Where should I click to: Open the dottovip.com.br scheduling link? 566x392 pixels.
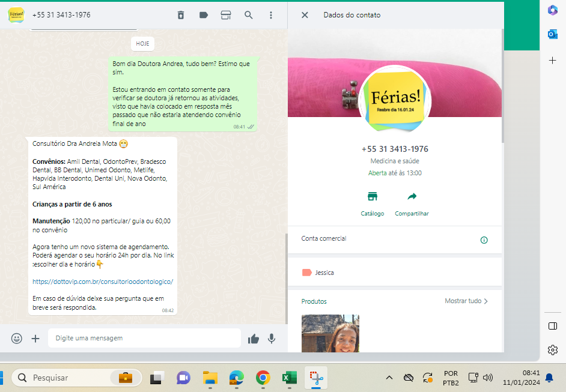click(103, 282)
